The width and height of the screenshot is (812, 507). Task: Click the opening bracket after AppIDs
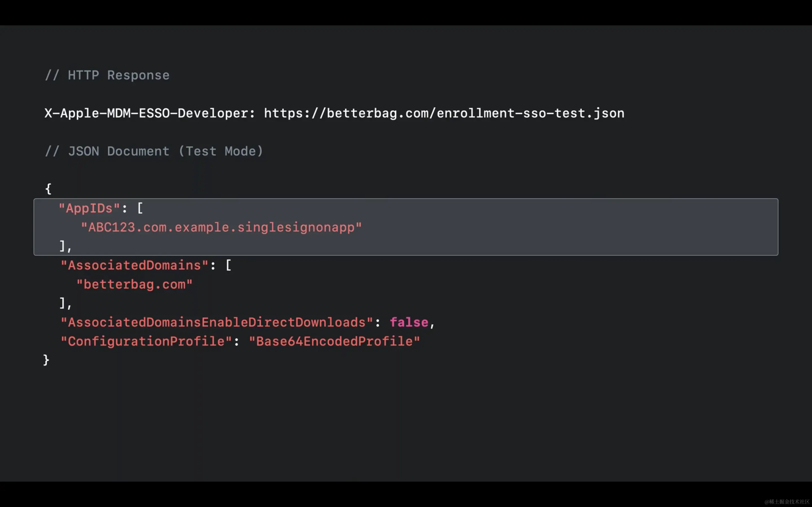click(140, 208)
